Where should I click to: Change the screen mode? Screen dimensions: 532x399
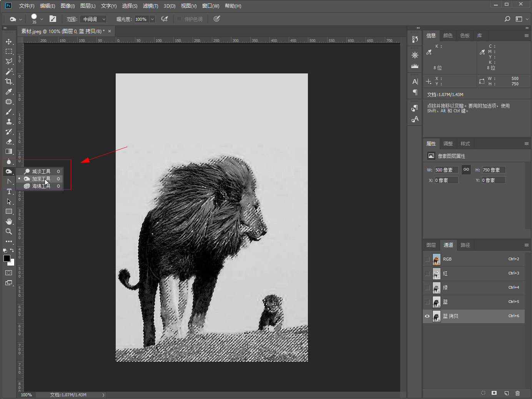click(x=9, y=283)
